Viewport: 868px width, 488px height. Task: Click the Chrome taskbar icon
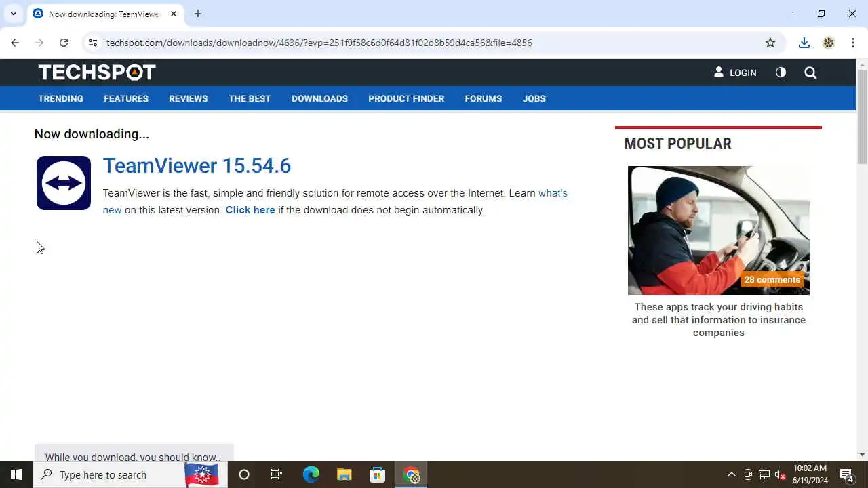[412, 474]
